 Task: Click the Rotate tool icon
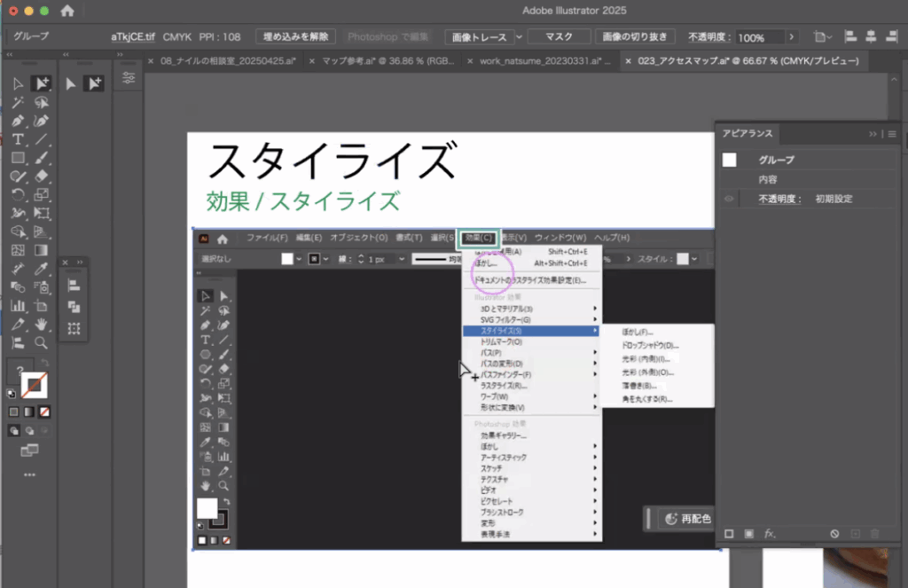click(18, 195)
